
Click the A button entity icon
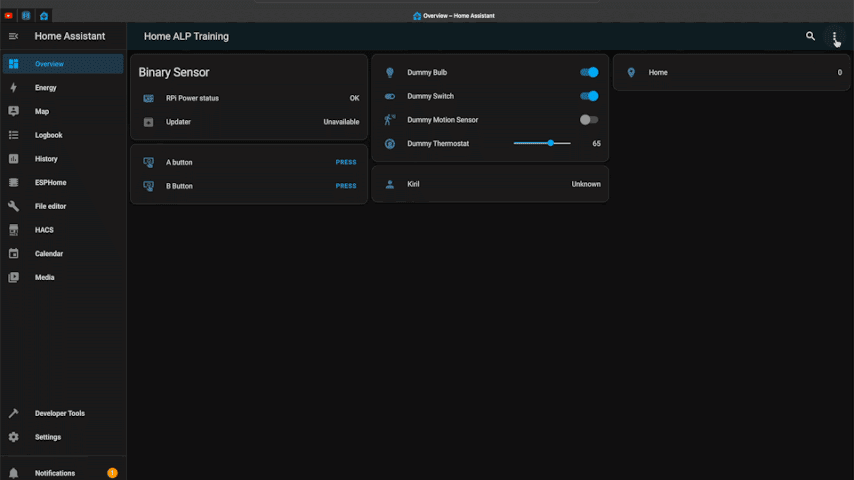coord(148,162)
